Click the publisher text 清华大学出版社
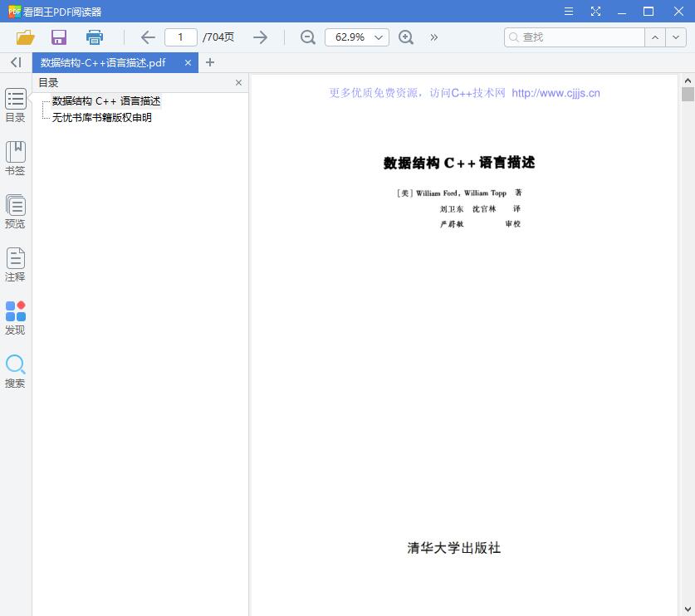This screenshot has width=695, height=616. coord(454,548)
